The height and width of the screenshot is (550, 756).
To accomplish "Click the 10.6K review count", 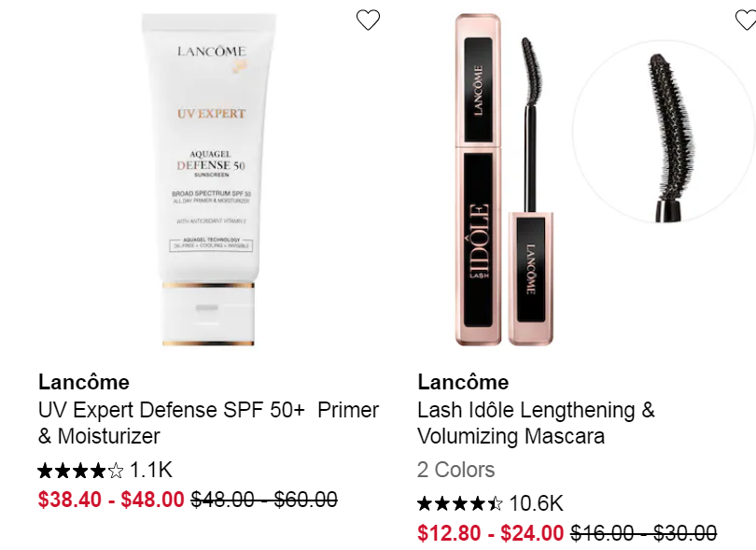I will (536, 503).
